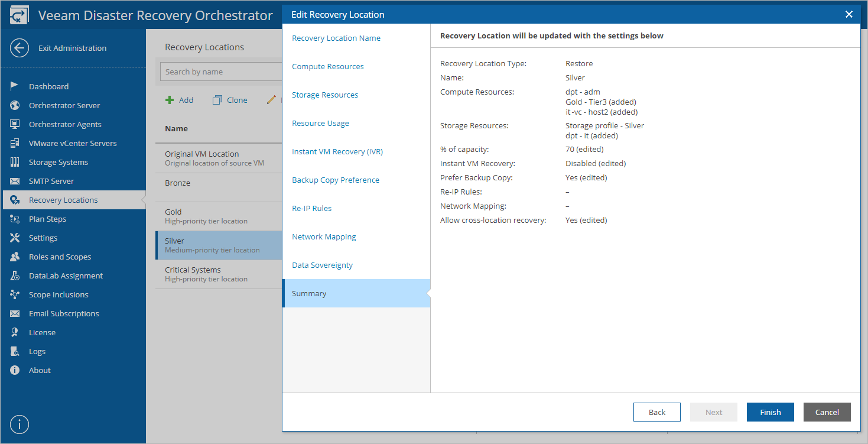
Task: Click the VMware vCenter Servers icon
Action: point(15,143)
